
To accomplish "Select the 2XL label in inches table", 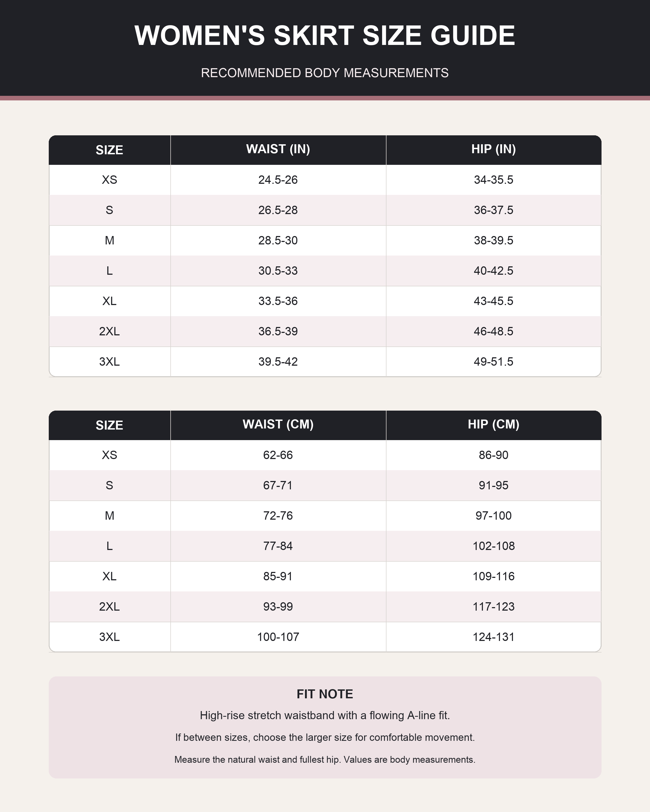I will point(109,331).
